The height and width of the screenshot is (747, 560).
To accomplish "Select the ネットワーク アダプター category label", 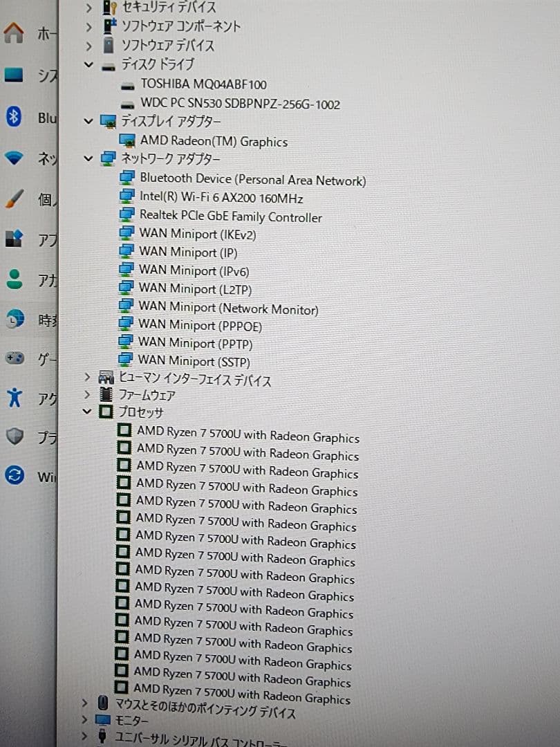I will pos(171,158).
